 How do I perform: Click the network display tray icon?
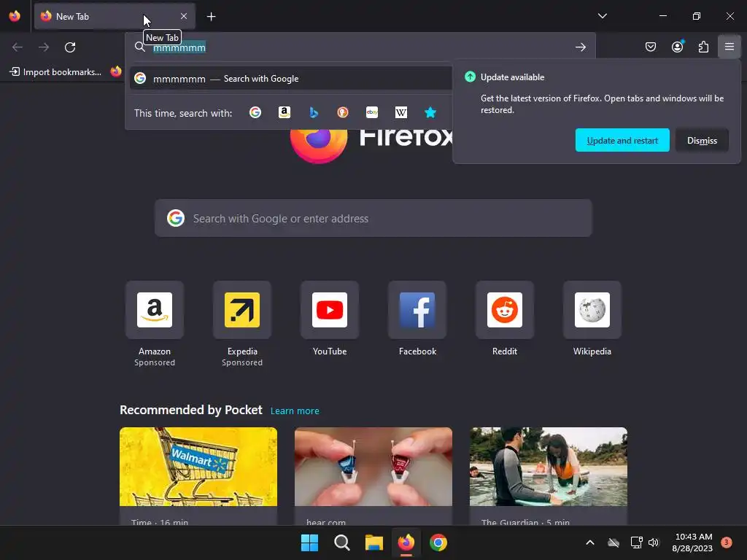click(x=636, y=542)
